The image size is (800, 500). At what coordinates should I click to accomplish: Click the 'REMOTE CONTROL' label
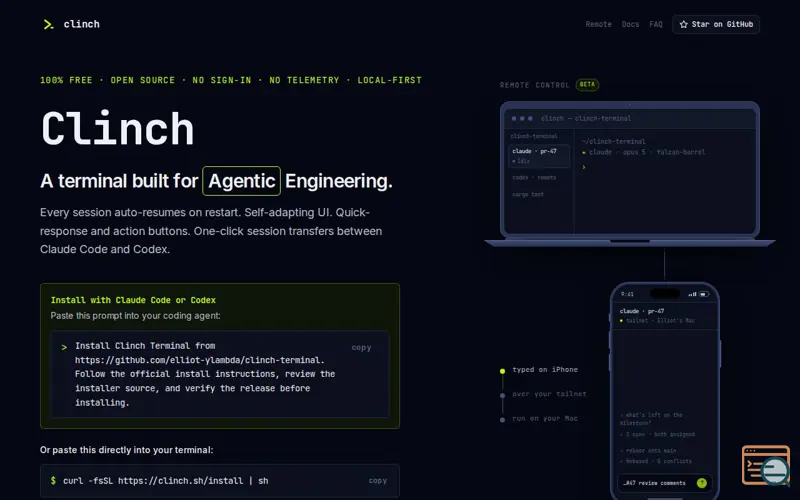click(534, 85)
